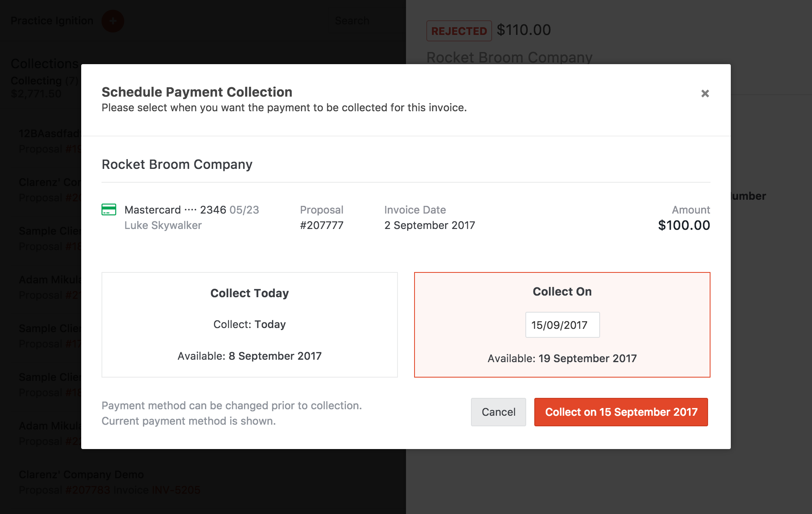Click the Rocket Broom Company heading in dialog
Image resolution: width=812 pixels, height=514 pixels.
tap(177, 164)
